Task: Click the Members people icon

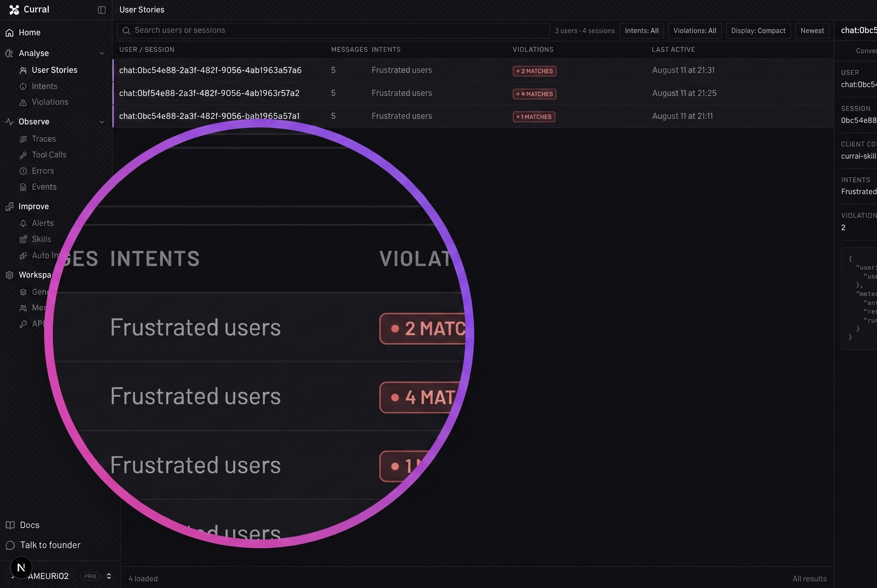Action: click(x=23, y=308)
